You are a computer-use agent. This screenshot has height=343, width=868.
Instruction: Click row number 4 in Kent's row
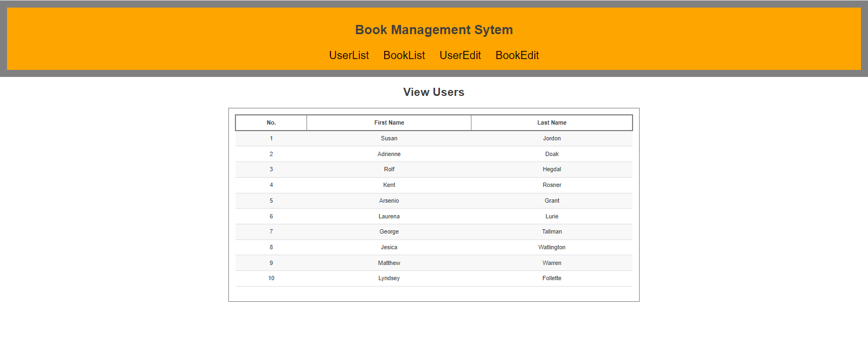271,185
